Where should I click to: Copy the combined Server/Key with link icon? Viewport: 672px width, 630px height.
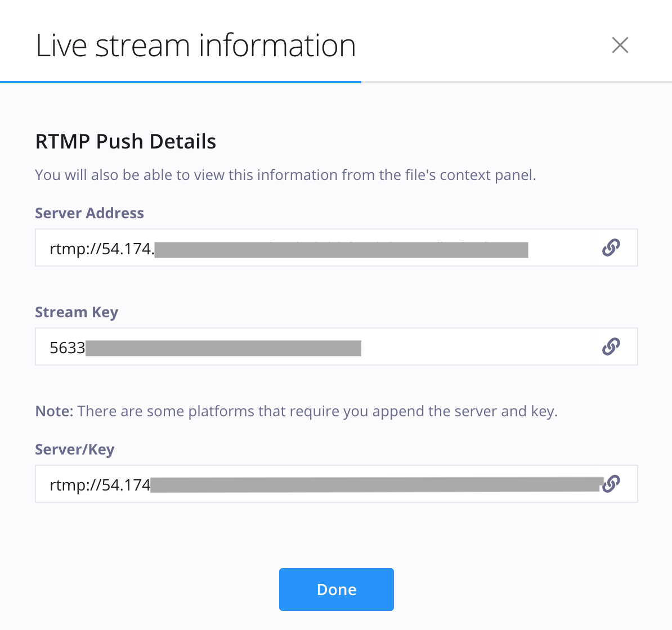click(x=612, y=484)
